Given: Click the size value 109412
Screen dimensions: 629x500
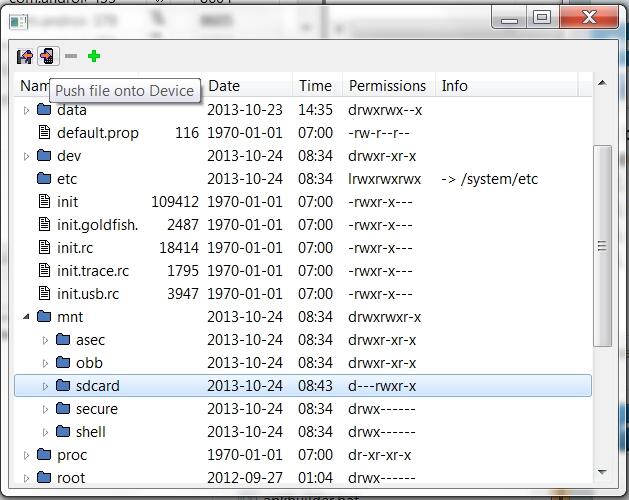Looking at the screenshot, I should click(x=175, y=201).
